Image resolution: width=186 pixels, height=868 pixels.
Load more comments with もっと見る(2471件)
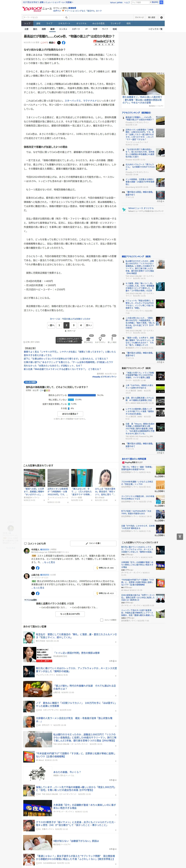[70, 614]
